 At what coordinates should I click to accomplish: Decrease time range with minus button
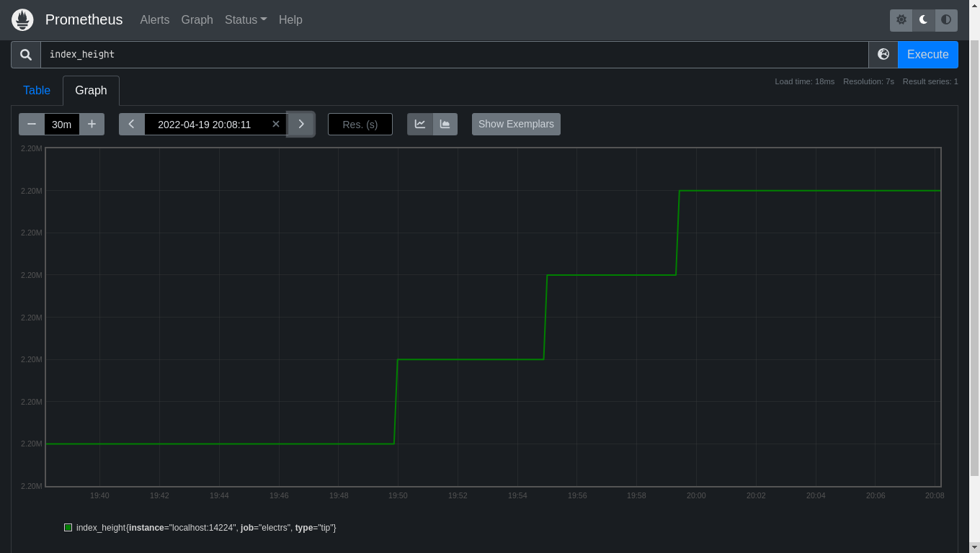click(x=32, y=124)
